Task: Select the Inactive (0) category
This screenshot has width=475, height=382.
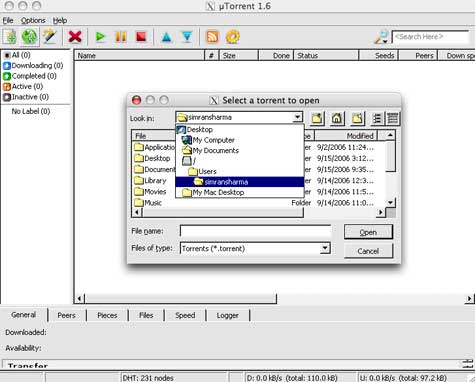Action: (26, 97)
